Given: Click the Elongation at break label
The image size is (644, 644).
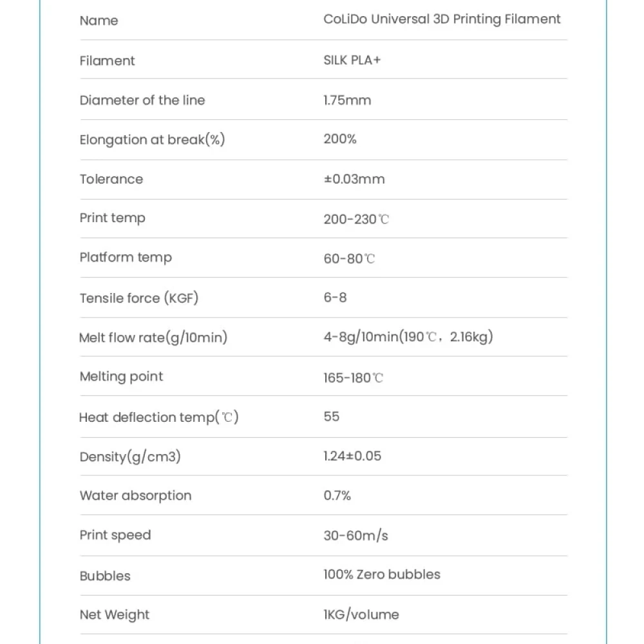Looking at the screenshot, I should (153, 140).
